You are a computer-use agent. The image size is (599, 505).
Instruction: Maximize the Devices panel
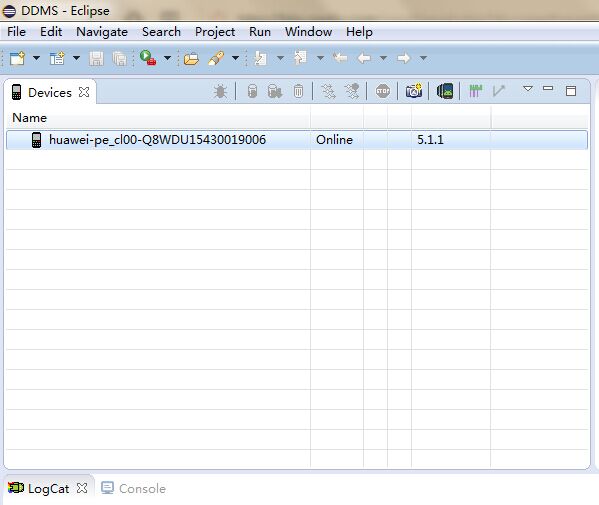click(571, 91)
